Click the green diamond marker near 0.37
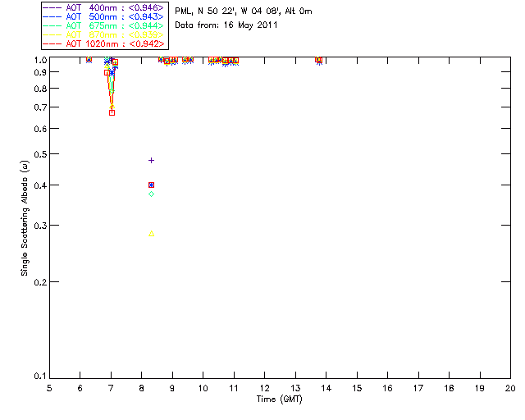The width and height of the screenshot is (525, 420). [x=151, y=194]
